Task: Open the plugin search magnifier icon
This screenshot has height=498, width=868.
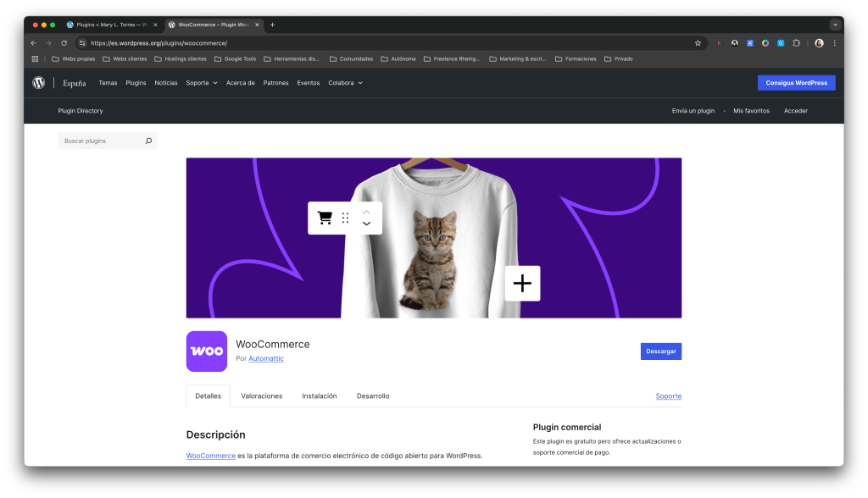Action: point(148,140)
